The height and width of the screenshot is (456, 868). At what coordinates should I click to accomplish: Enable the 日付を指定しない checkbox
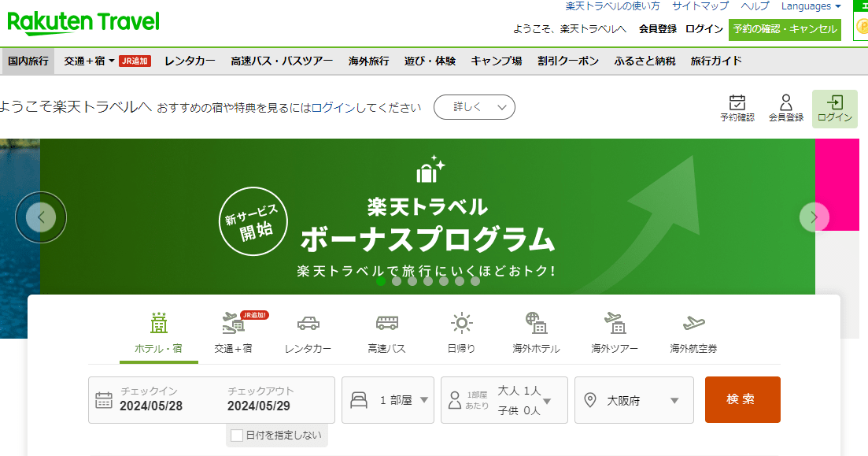(237, 436)
